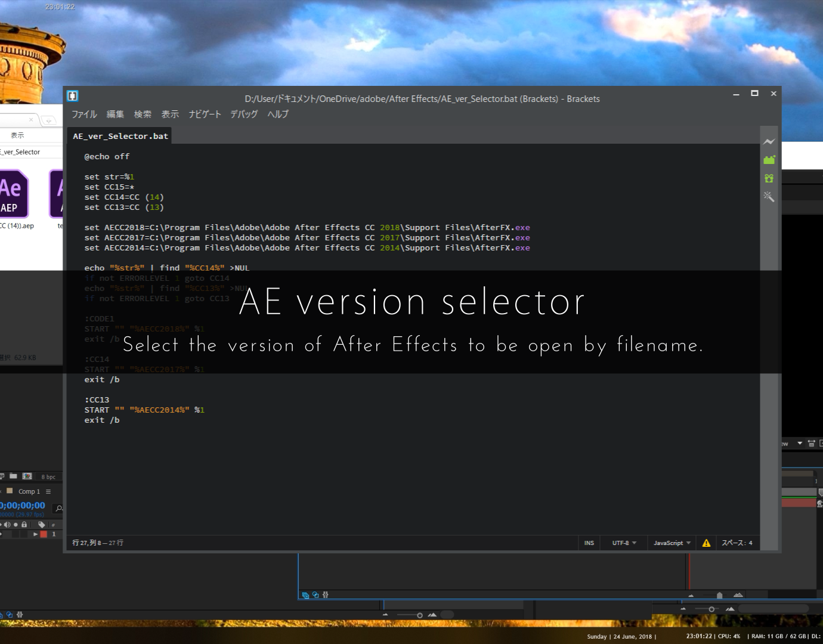Click the tag label icon in timeline header
Screen dimensions: 823x644
click(x=42, y=525)
